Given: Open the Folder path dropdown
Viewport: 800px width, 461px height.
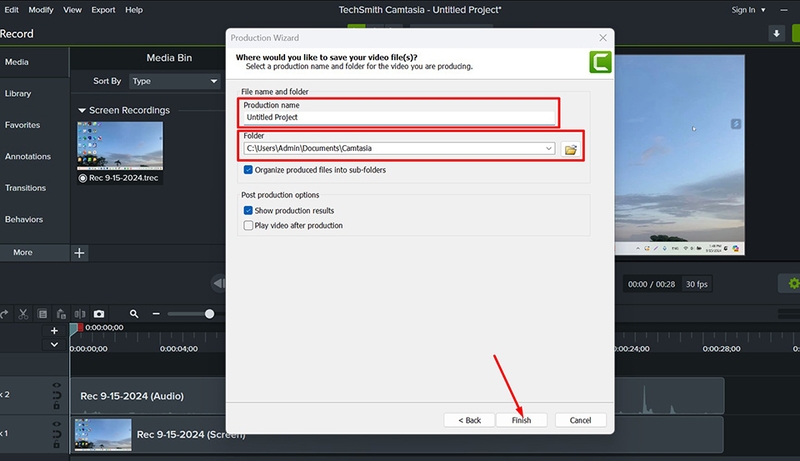Looking at the screenshot, I should [548, 148].
